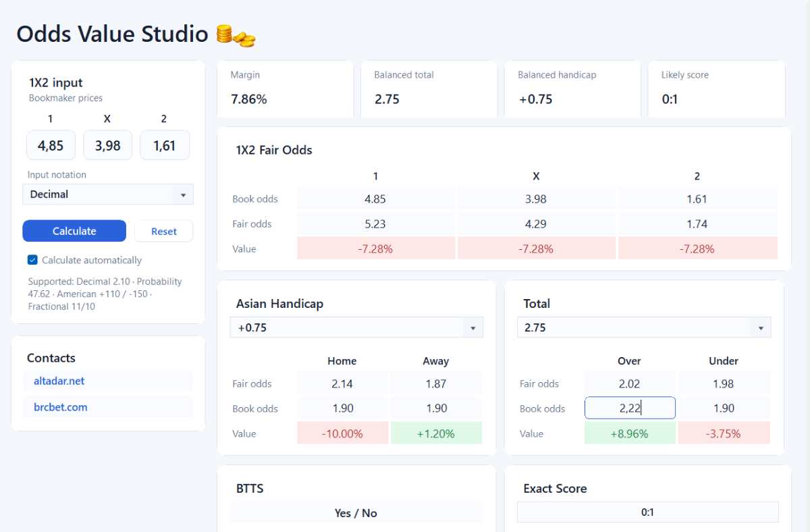
Task: Edit the away win (2) odds input
Action: coord(165,145)
